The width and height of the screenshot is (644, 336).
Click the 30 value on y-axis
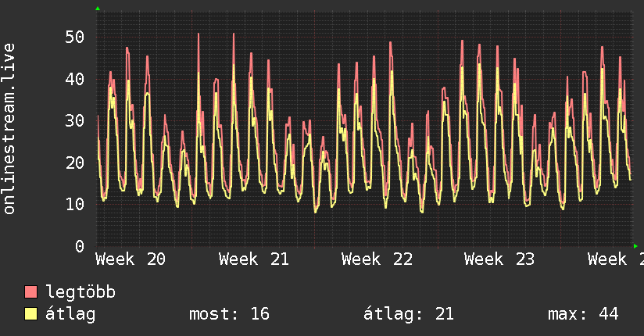[x=75, y=121]
